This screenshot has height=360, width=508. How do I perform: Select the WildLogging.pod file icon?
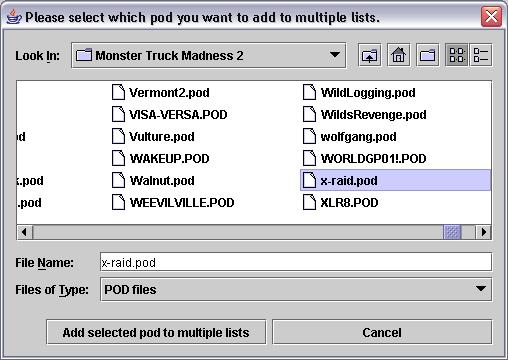pos(309,92)
